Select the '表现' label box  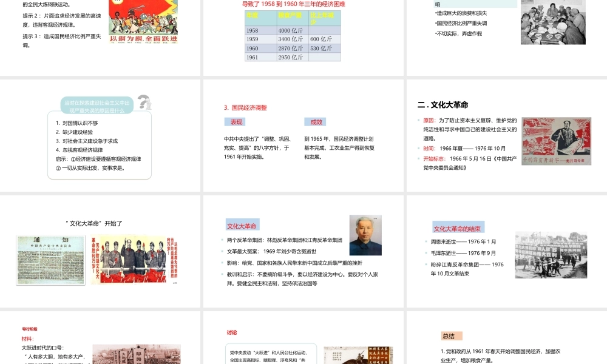coord(235,122)
